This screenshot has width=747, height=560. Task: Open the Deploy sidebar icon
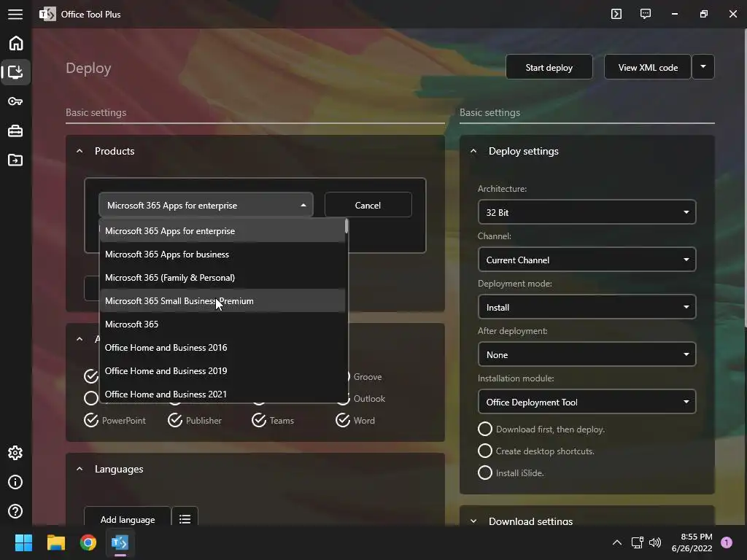[16, 72]
